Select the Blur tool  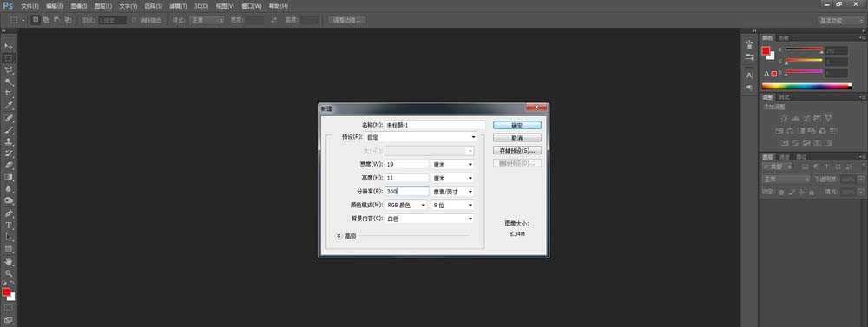pyautogui.click(x=9, y=189)
